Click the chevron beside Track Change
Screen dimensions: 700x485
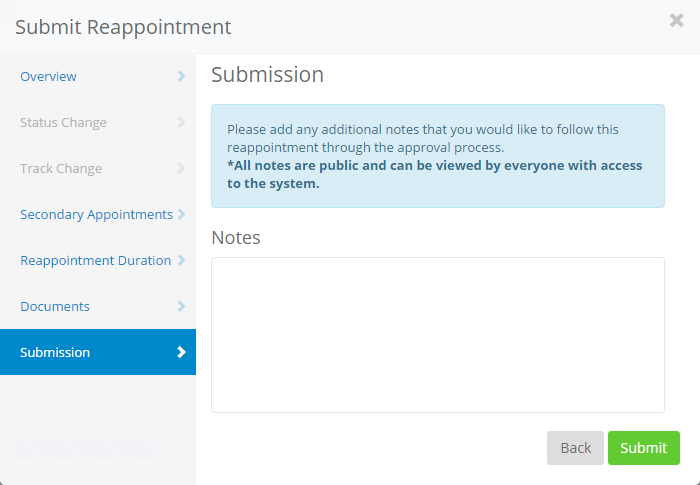181,168
